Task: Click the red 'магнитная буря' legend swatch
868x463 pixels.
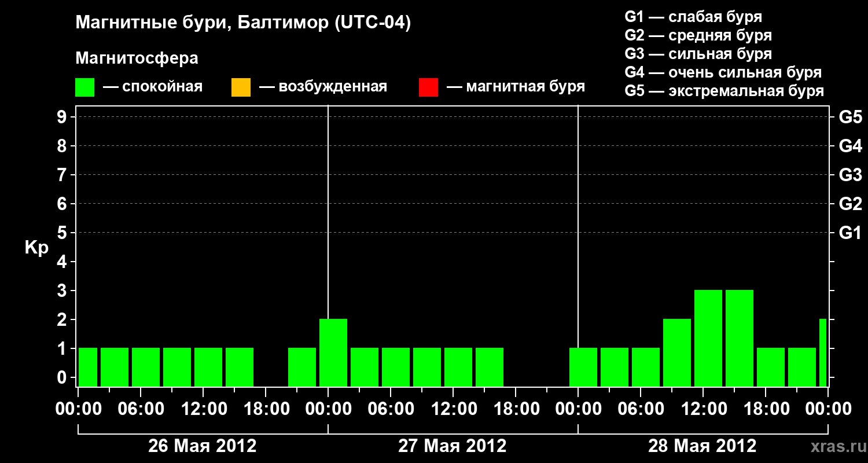Action: tap(428, 87)
